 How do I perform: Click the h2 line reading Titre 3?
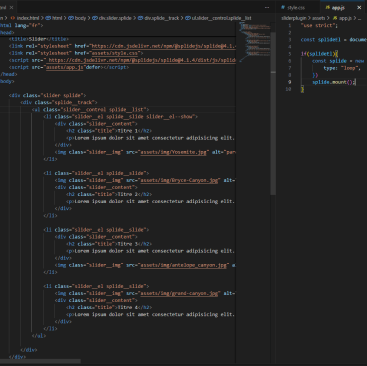click(109, 244)
